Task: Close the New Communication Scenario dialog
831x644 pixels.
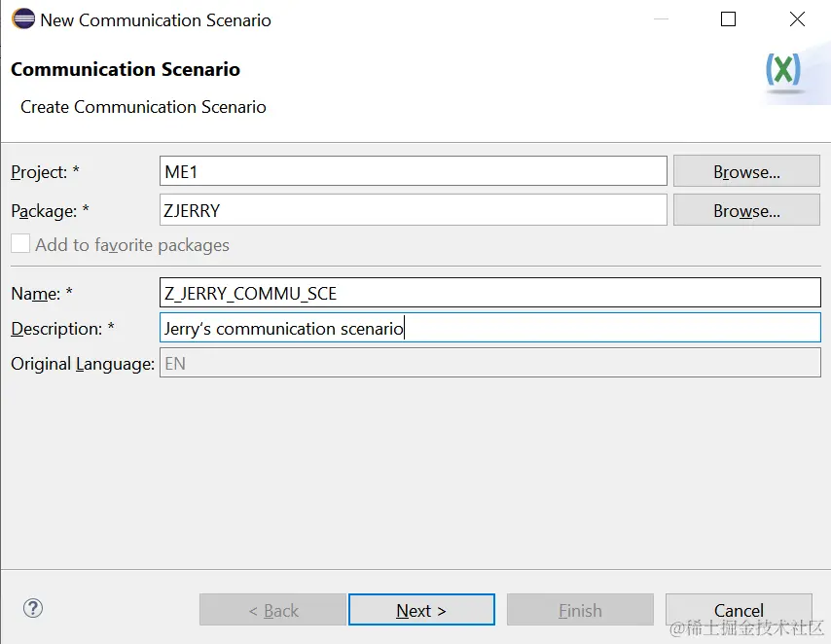Action: point(797,19)
